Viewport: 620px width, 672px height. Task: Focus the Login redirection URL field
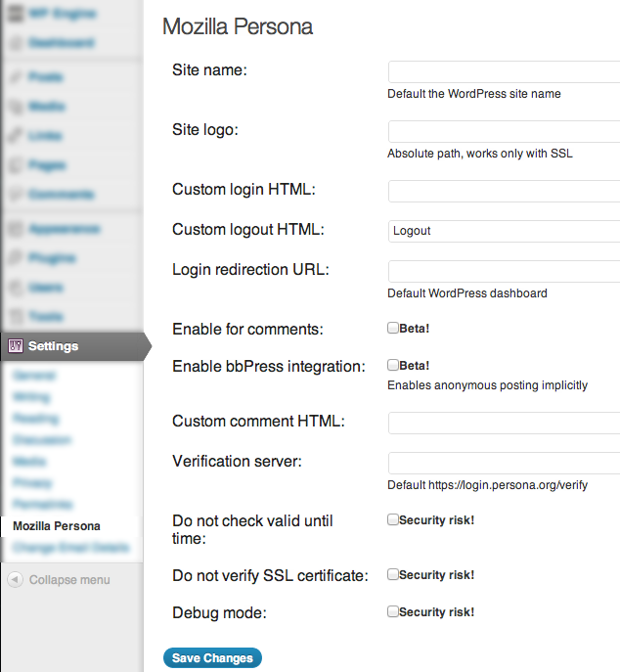[x=505, y=271]
